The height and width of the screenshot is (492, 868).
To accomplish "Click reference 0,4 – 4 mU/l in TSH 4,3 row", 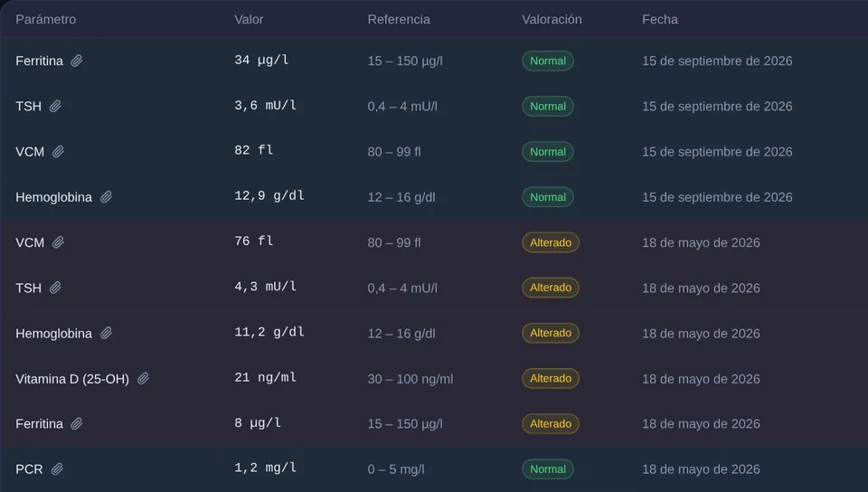I will [x=402, y=289].
